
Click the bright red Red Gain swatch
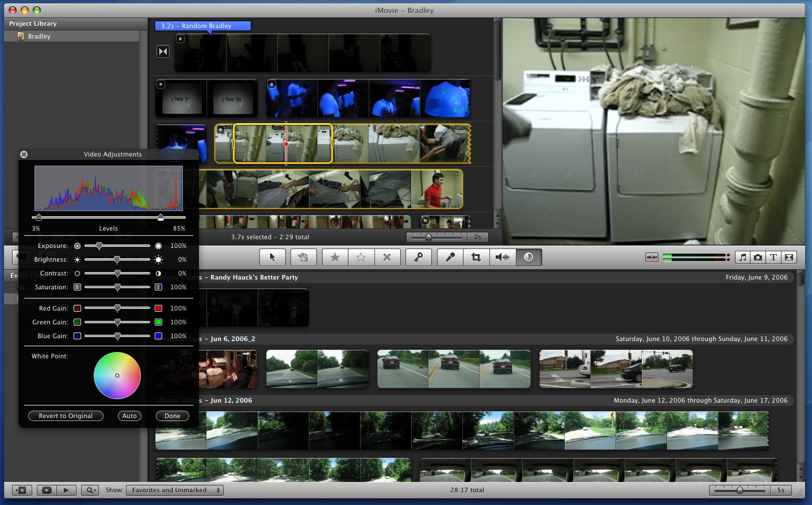(158, 308)
